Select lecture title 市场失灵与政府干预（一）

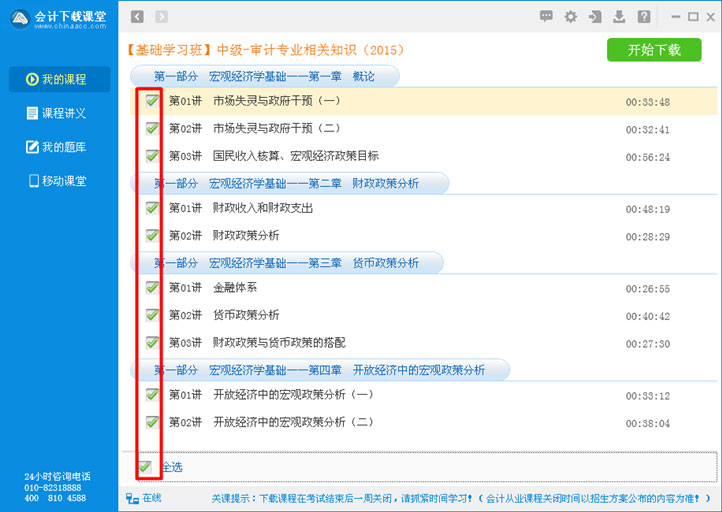click(x=277, y=101)
